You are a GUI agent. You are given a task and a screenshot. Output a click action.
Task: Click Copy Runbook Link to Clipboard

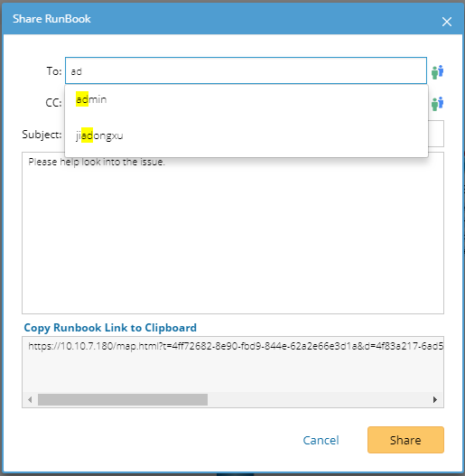pyautogui.click(x=110, y=328)
